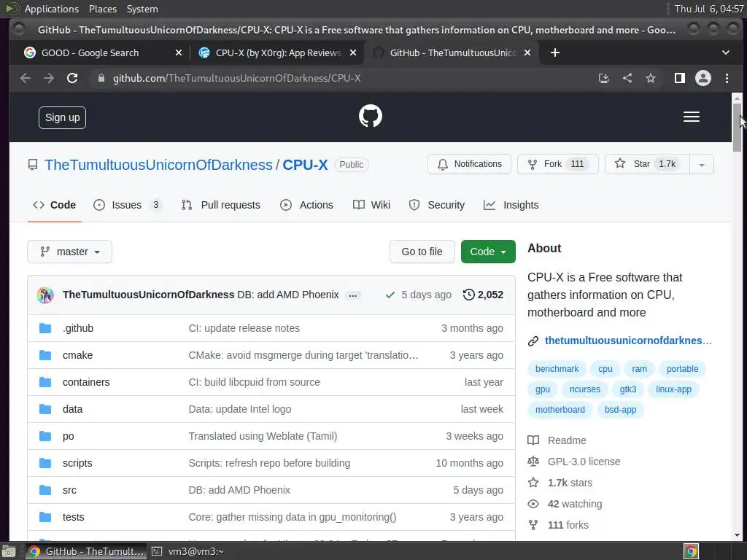Toggle the browser side panel icon

(x=680, y=78)
